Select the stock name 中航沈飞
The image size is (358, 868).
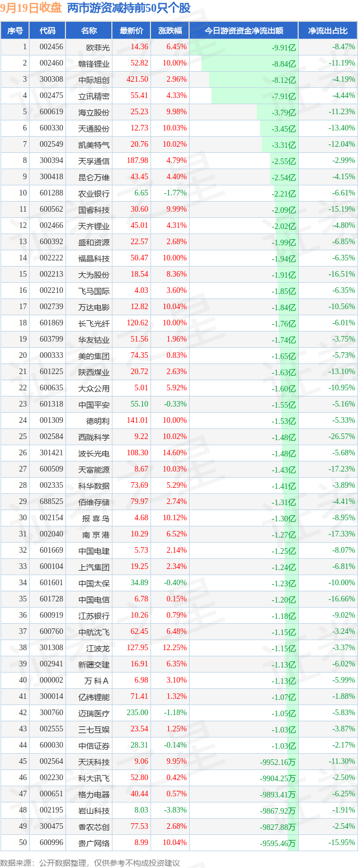94,632
